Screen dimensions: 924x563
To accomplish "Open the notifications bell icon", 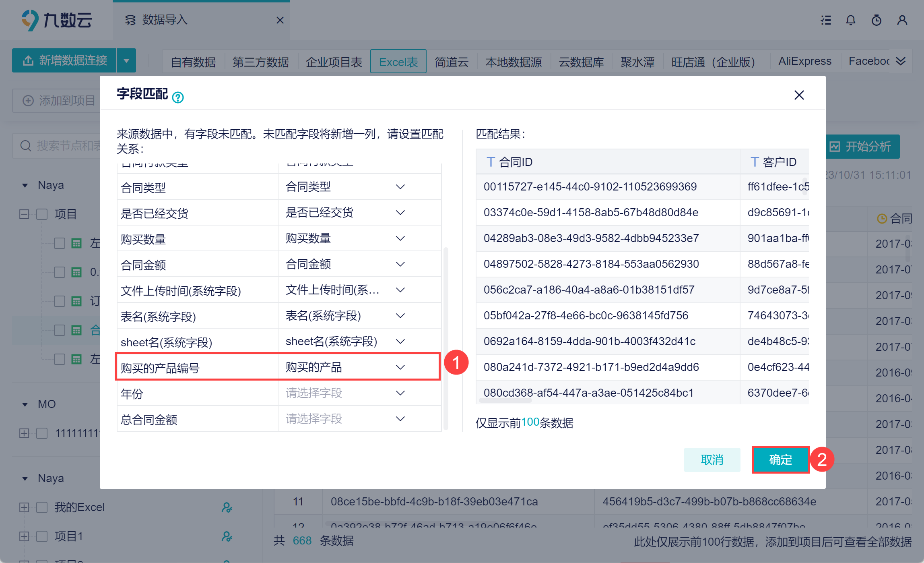I will (x=850, y=20).
